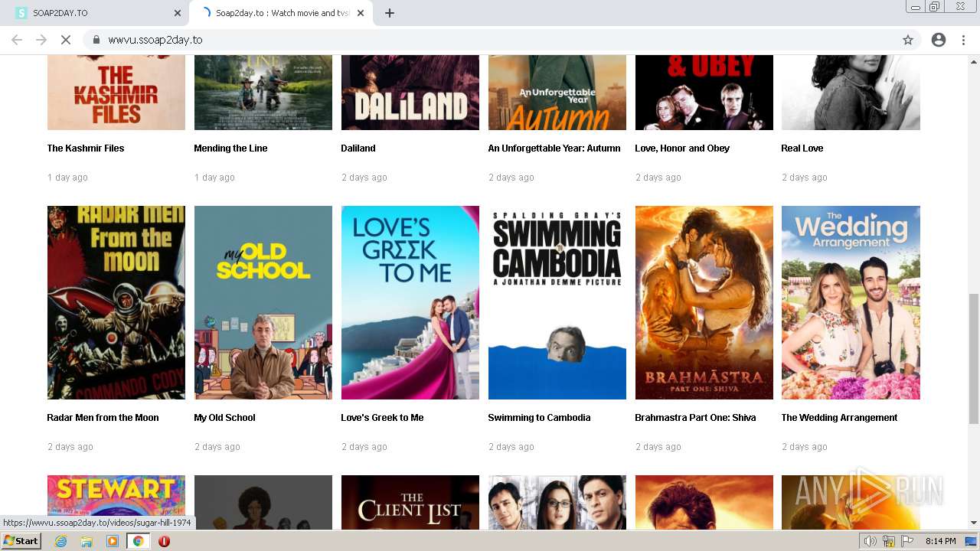Screen dimensions: 980x551
Task: Select the Soap2day.to Watch movie tab
Action: pyautogui.click(x=282, y=13)
